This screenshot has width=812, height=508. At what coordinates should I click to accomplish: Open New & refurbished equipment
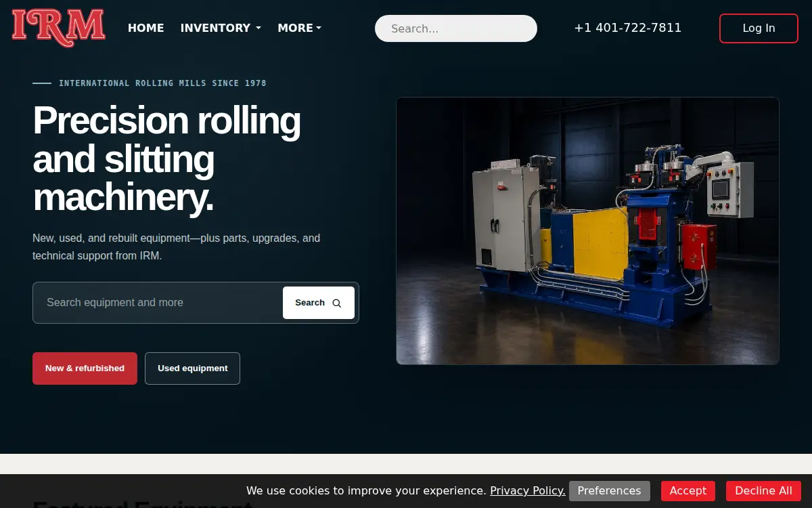click(x=85, y=368)
